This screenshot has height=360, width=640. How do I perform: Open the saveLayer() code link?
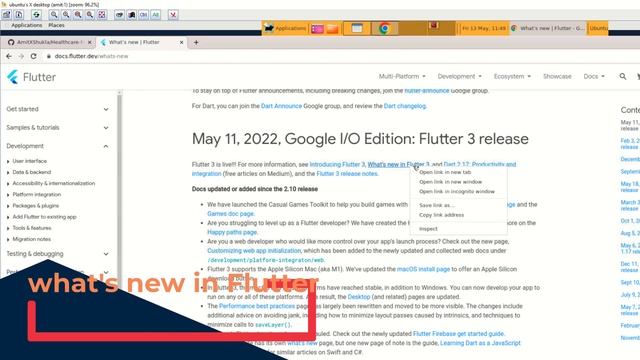272,325
